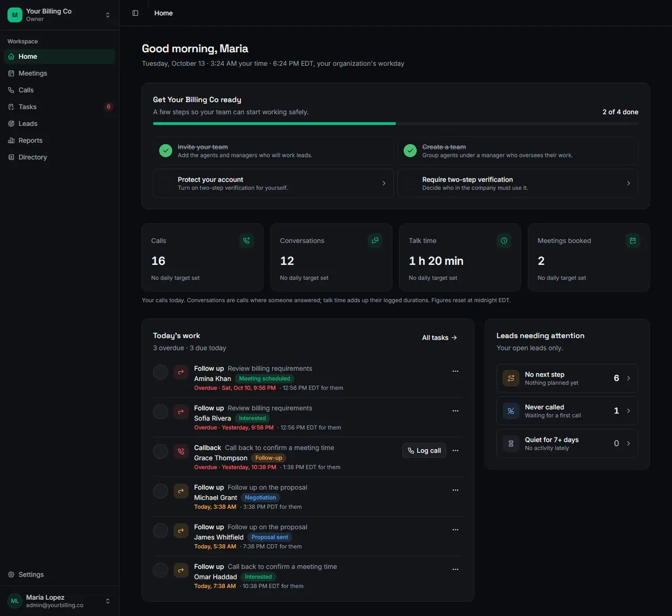
Task: Open Settings in the sidebar
Action: click(x=59, y=575)
